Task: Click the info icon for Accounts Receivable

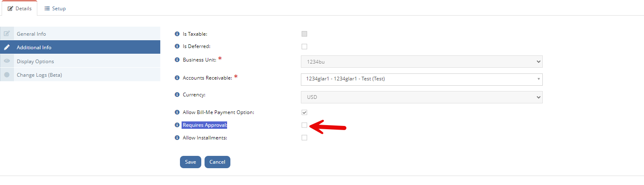Action: [177, 78]
